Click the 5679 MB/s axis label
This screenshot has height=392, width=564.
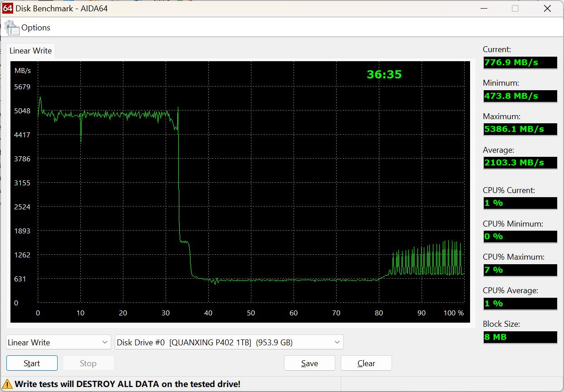coord(22,87)
